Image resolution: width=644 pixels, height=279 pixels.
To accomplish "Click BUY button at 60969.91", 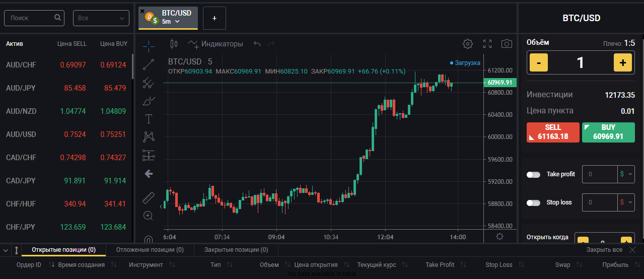I will pyautogui.click(x=608, y=132).
